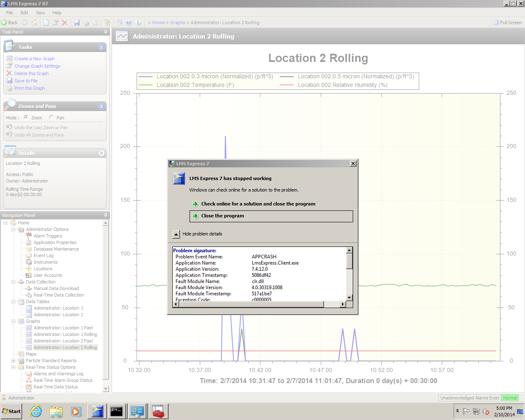The image size is (525, 420).
Task: Select Alarms and Warnings Log item
Action: [58, 374]
